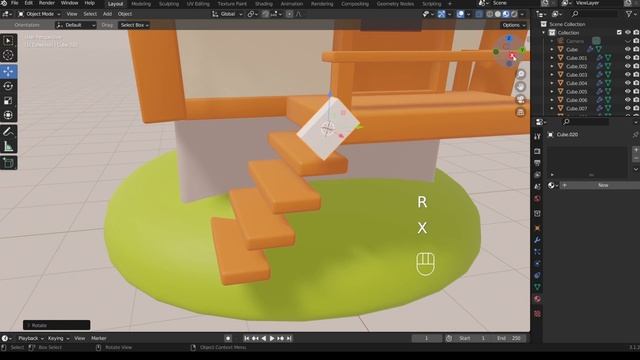
Task: Hide Cube.003 in viewport via eye icon
Action: click(x=628, y=74)
